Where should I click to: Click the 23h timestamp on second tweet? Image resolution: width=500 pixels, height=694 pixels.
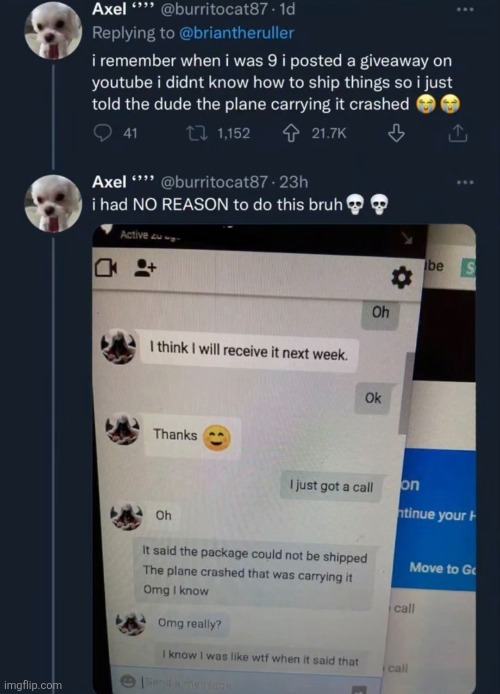[x=293, y=182]
